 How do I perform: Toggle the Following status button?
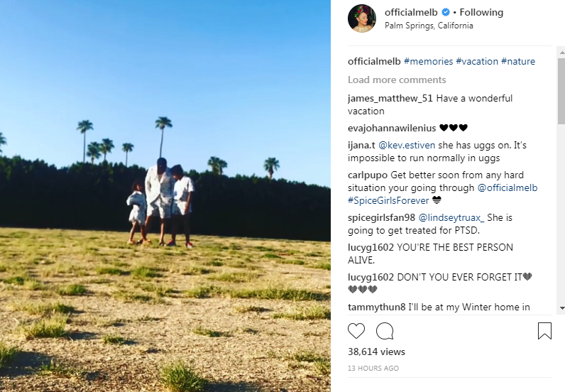coord(481,12)
